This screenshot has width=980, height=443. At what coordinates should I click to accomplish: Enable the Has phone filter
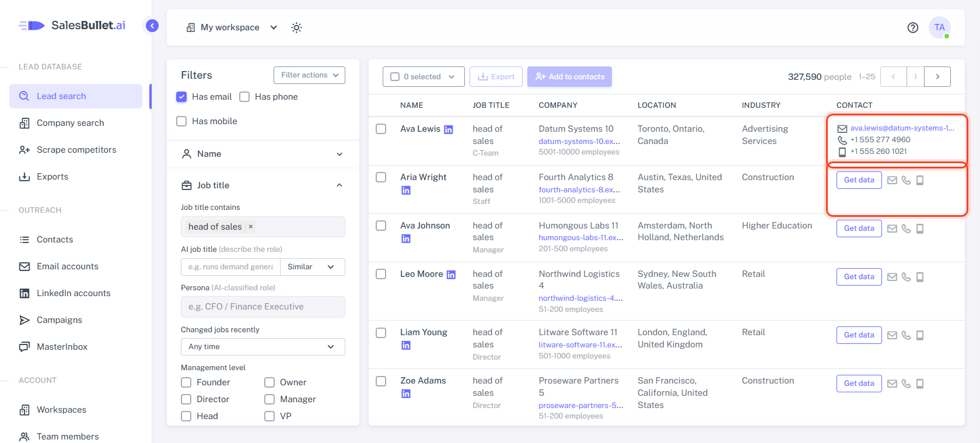(x=244, y=97)
